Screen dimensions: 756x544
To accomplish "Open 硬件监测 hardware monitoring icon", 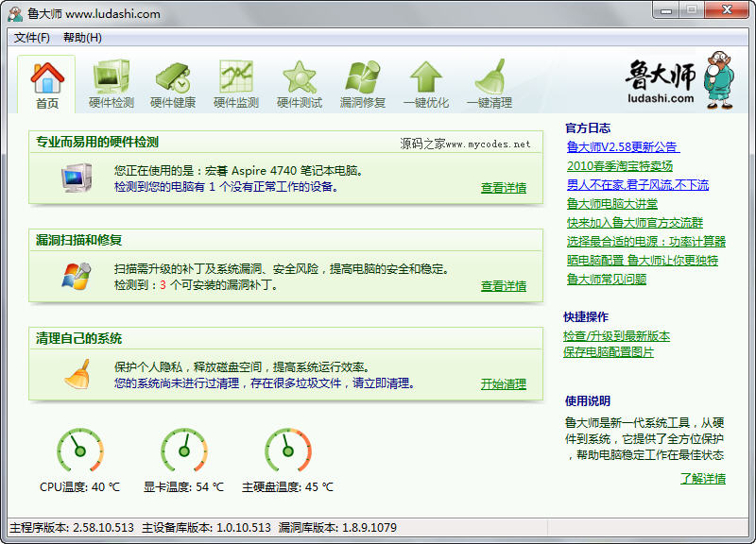I will pyautogui.click(x=235, y=76).
